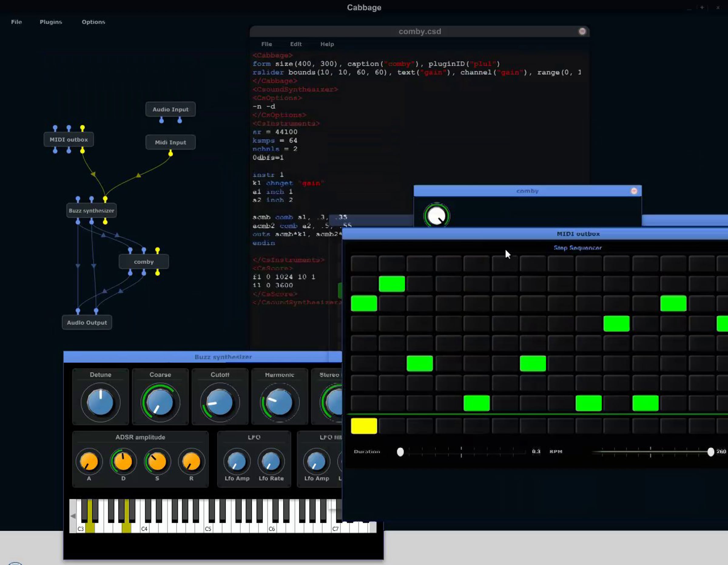This screenshot has width=728, height=565.
Task: Open the File menu in the Cabbage menu bar
Action: (16, 22)
